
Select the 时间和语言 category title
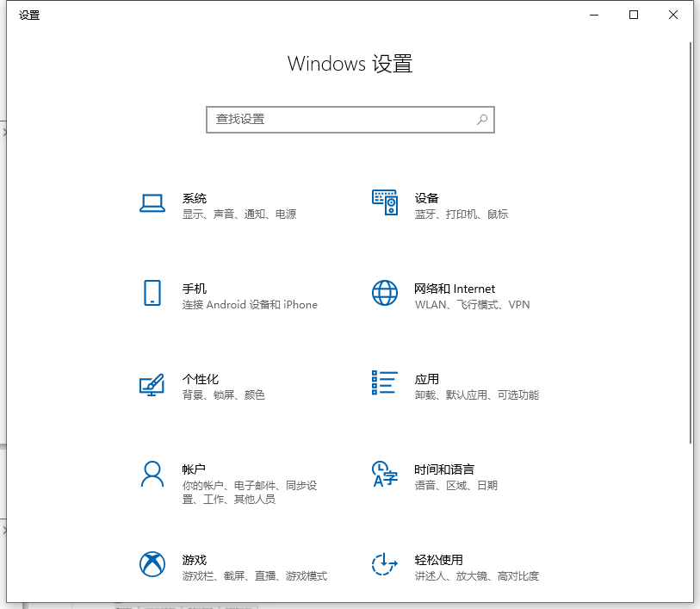point(444,469)
